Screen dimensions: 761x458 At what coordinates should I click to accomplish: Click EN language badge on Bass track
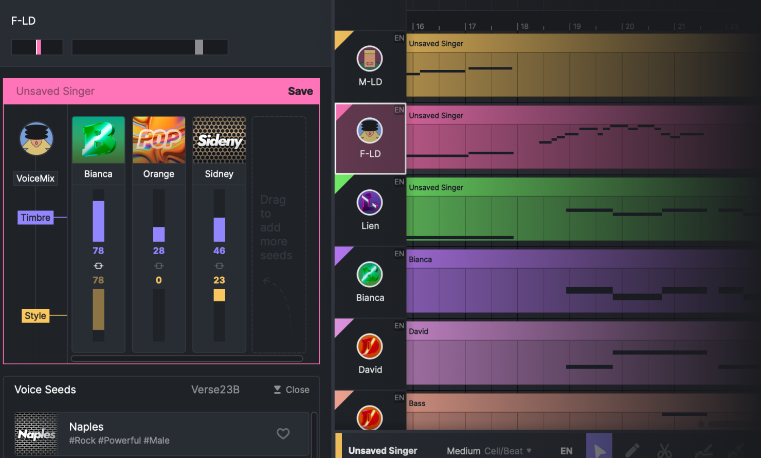point(399,397)
